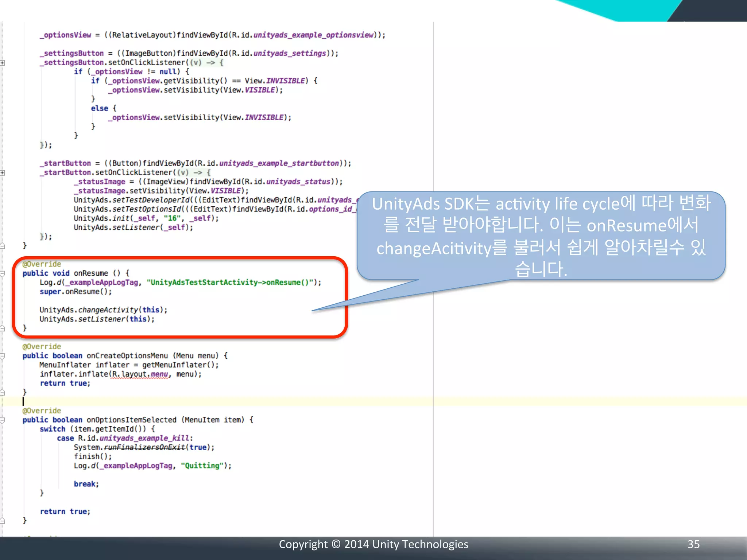Click the UnityAds.changeActivity(this) line
The width and height of the screenshot is (747, 560).
click(104, 310)
